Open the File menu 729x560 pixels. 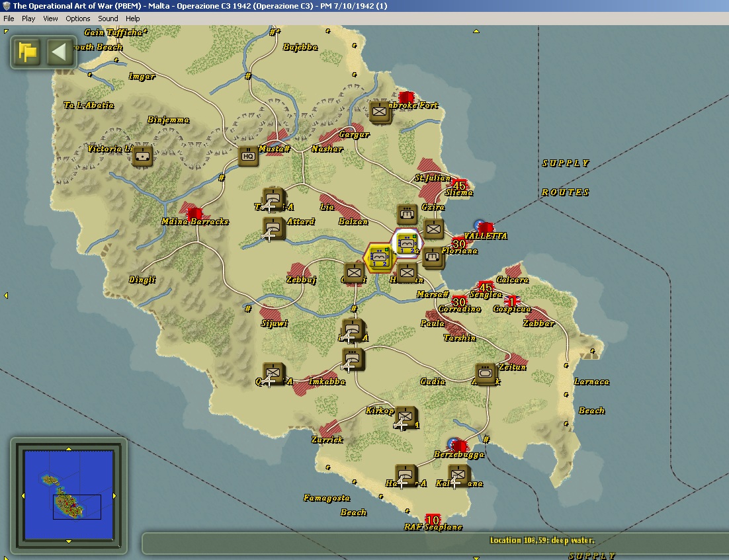pos(9,19)
